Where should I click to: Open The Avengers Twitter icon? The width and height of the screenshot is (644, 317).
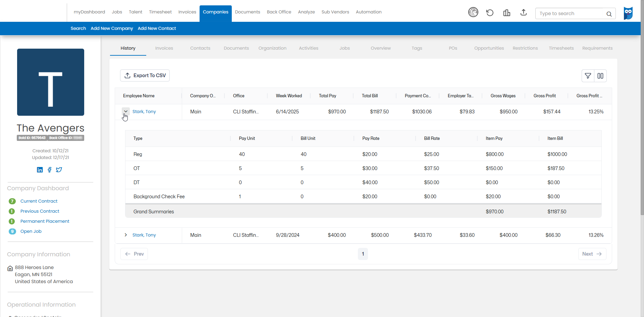pyautogui.click(x=59, y=170)
